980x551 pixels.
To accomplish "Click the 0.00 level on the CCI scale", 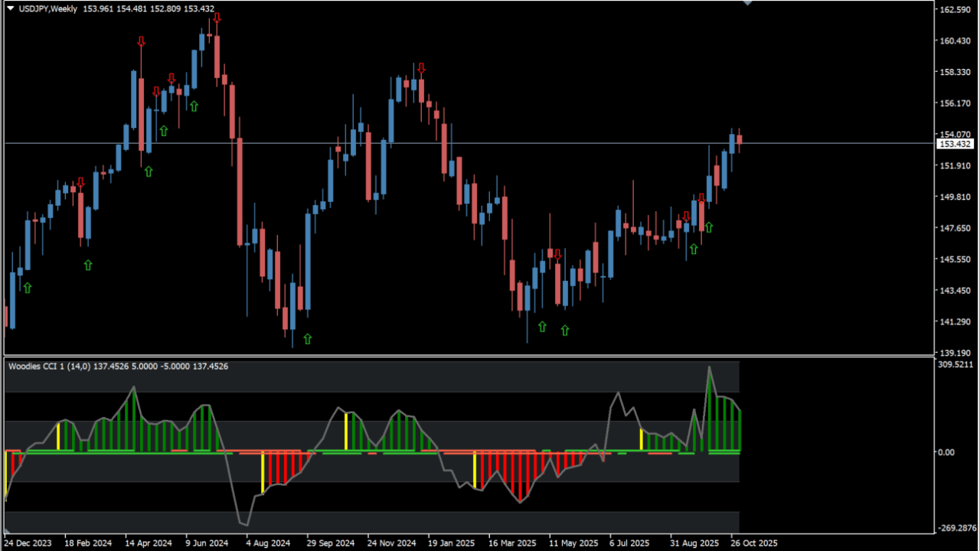I will pyautogui.click(x=947, y=452).
